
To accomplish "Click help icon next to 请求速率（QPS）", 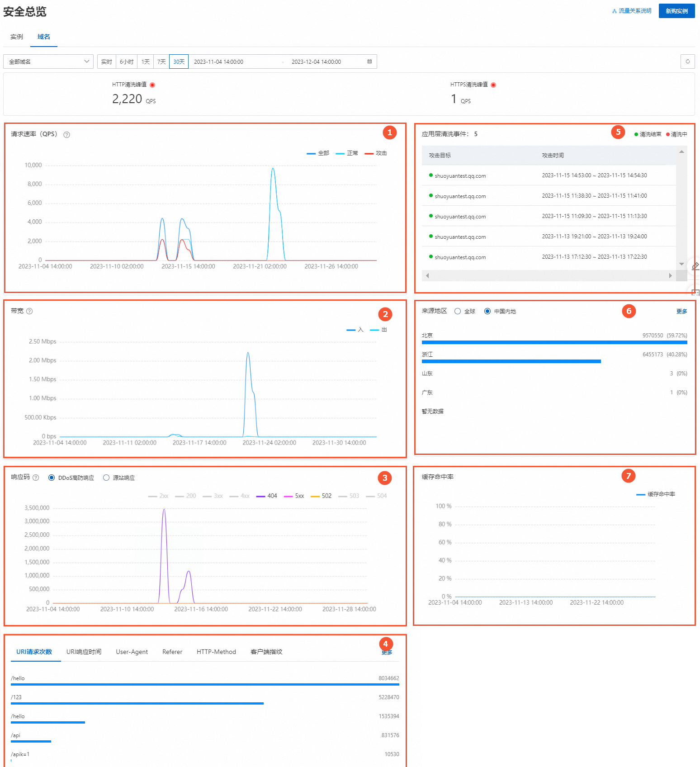I will (x=67, y=135).
